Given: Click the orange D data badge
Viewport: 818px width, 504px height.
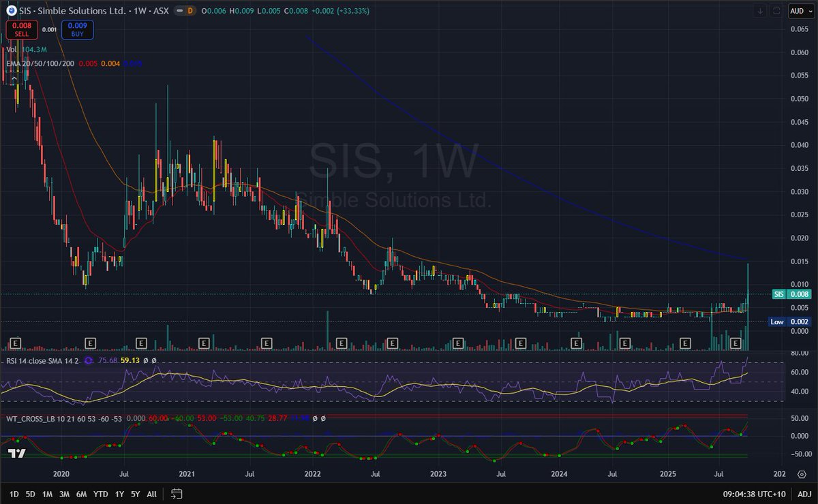Looking at the screenshot, I should (x=190, y=11).
